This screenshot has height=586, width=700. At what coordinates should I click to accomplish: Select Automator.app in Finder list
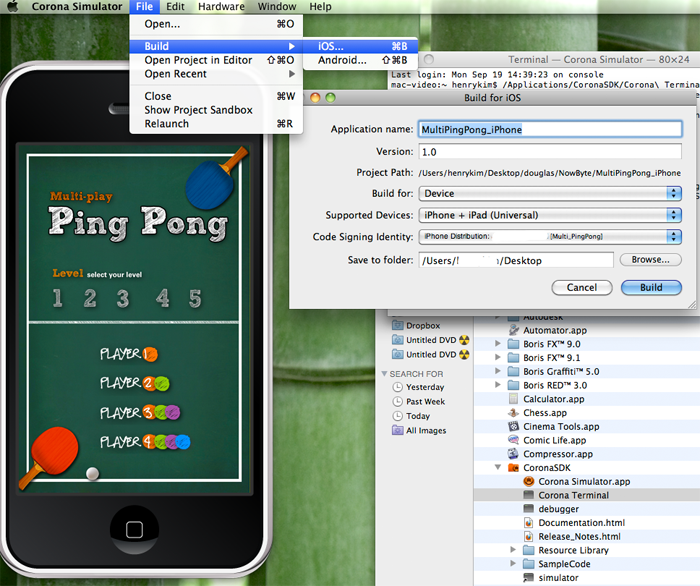(554, 330)
